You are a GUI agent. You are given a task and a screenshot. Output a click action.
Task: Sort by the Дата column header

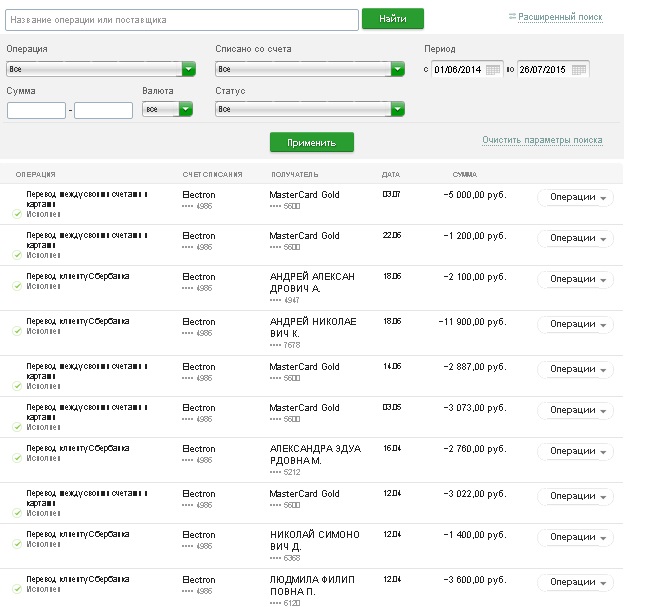point(391,175)
